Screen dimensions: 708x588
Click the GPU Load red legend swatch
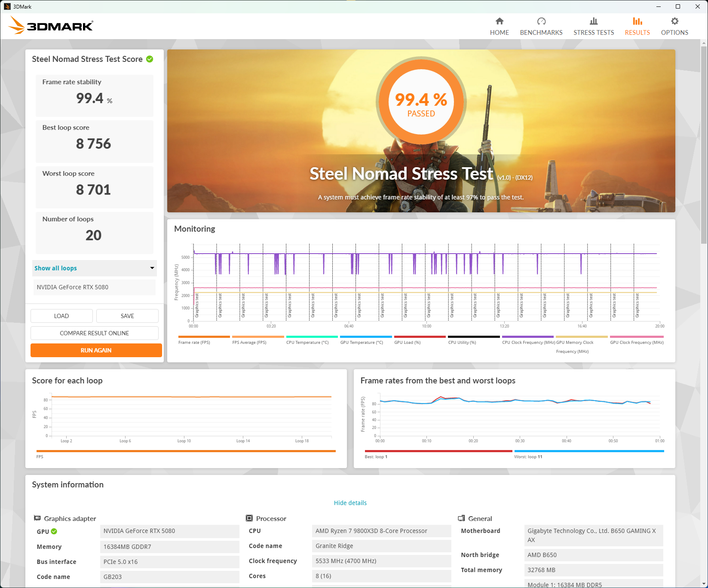pos(420,337)
